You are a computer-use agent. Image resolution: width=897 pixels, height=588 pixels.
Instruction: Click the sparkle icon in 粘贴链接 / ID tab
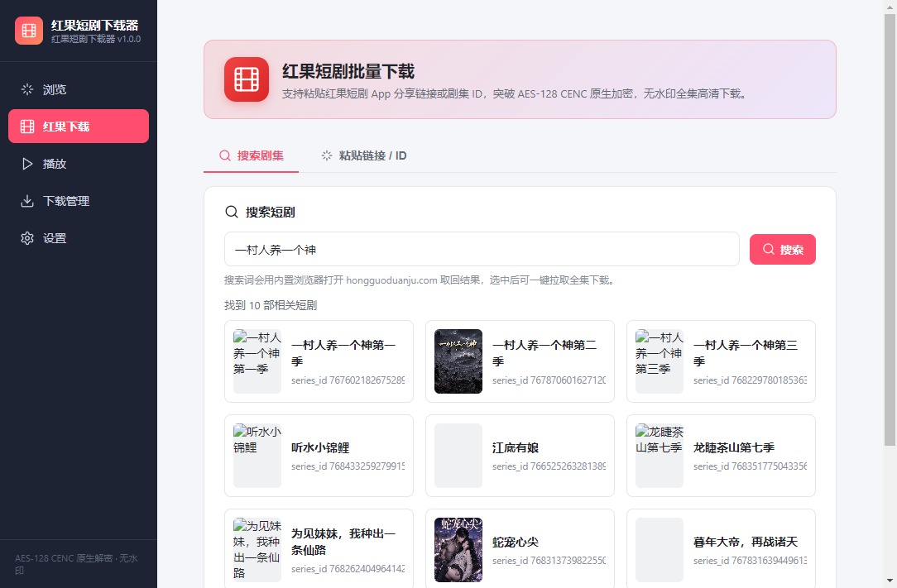327,155
